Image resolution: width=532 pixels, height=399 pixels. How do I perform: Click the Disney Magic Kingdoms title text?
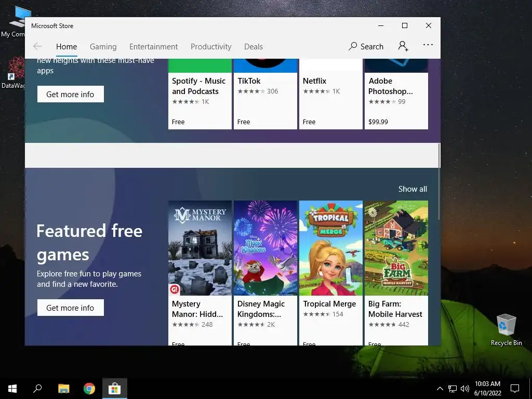261,309
